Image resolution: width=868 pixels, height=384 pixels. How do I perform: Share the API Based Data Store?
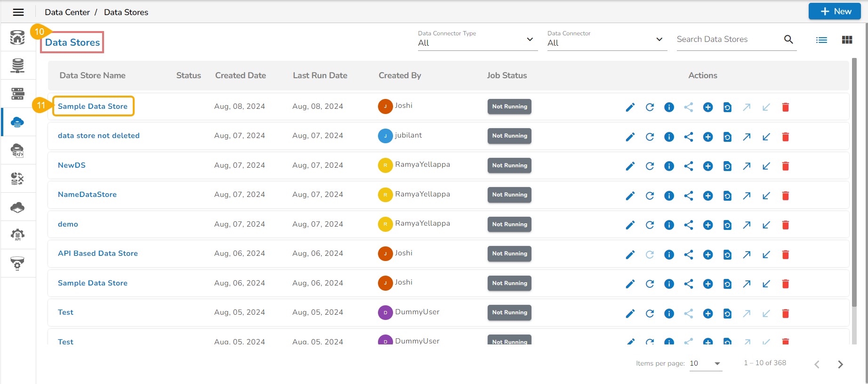click(x=688, y=255)
